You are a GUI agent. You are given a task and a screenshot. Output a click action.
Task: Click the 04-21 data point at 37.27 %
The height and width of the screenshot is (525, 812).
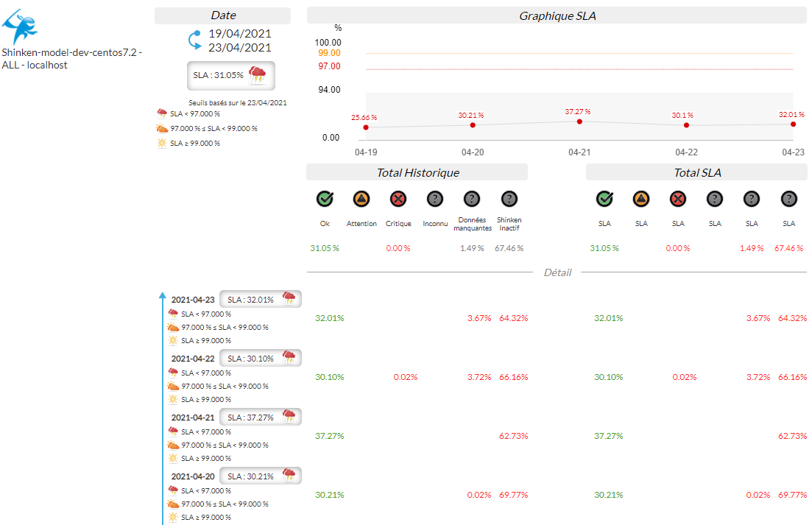point(579,121)
